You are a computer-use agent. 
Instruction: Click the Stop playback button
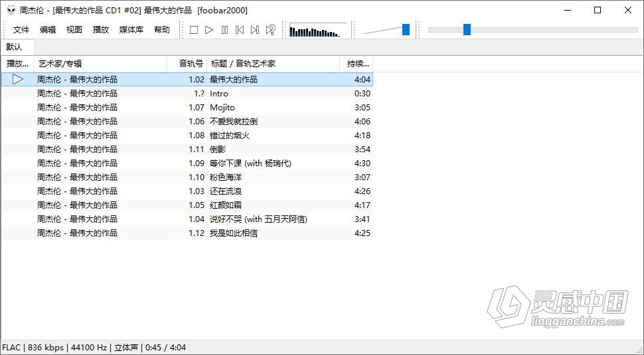[x=194, y=30]
